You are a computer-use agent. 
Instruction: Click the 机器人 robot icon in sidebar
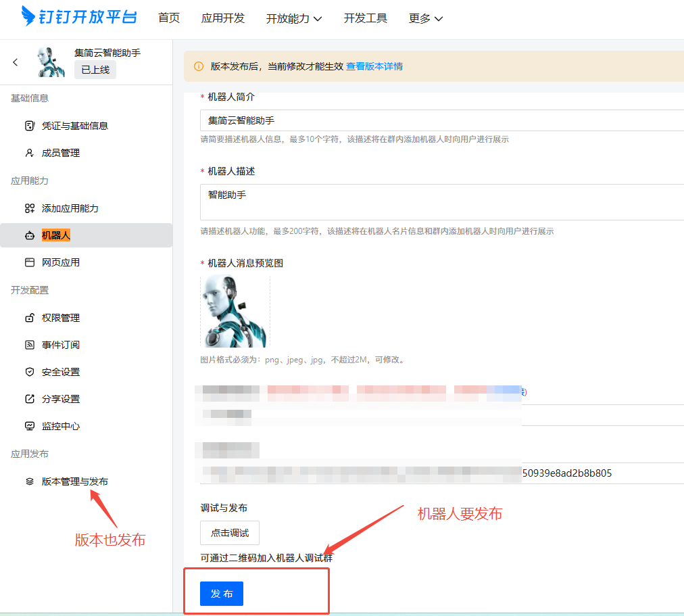pyautogui.click(x=30, y=235)
